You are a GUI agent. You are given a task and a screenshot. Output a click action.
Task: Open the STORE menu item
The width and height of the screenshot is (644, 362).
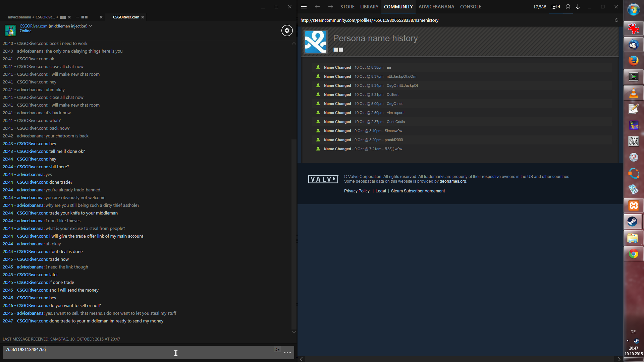pos(347,7)
